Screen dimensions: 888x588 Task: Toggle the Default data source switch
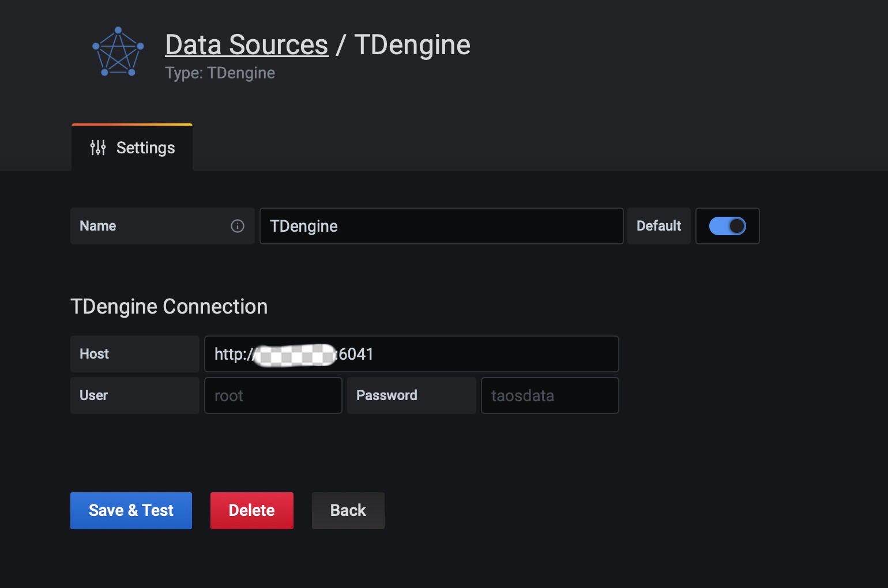727,226
